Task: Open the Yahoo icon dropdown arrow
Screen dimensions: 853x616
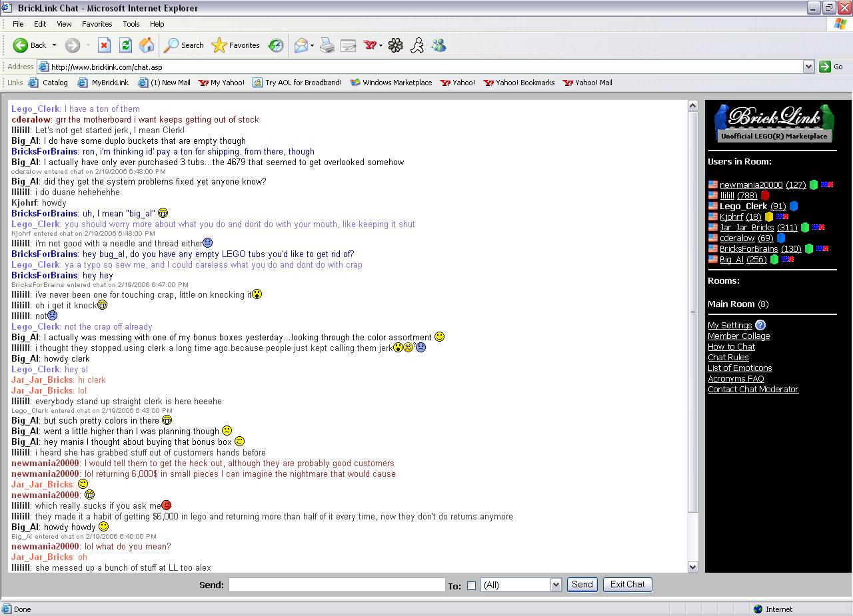Action: (x=381, y=45)
